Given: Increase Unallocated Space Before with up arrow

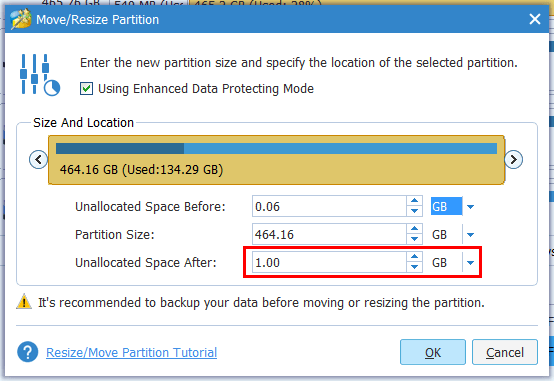Looking at the screenshot, I should (414, 201).
